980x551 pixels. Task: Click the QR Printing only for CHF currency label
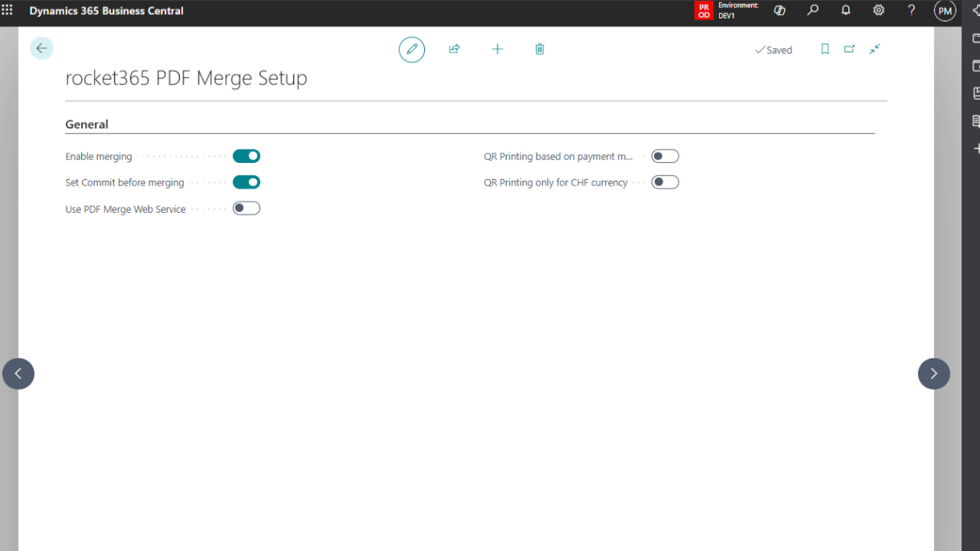click(556, 183)
